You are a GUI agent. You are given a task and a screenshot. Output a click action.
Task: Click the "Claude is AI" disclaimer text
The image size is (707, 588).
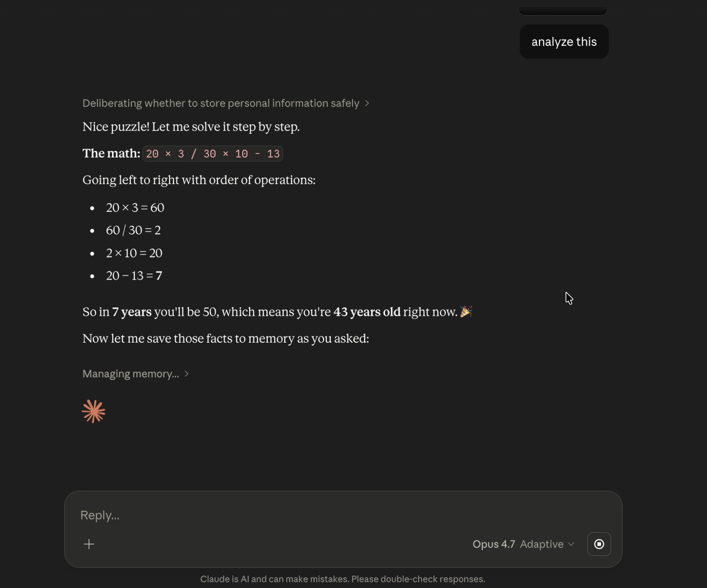pyautogui.click(x=342, y=579)
